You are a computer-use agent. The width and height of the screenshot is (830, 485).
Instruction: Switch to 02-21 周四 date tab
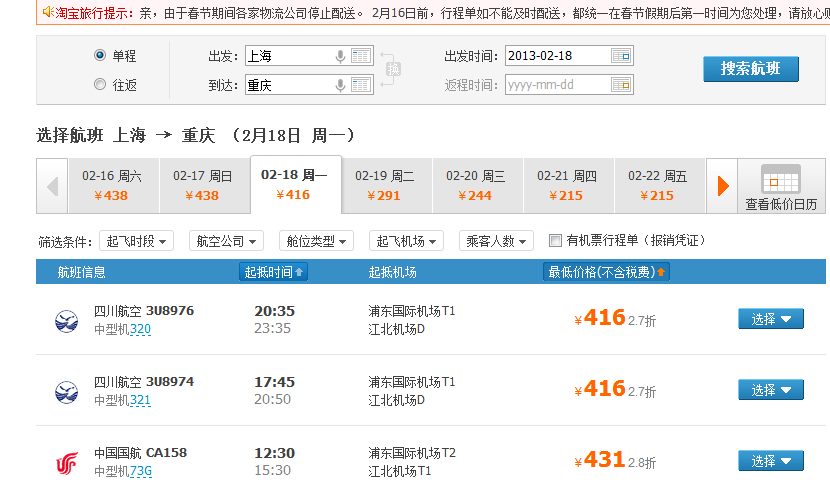point(567,186)
